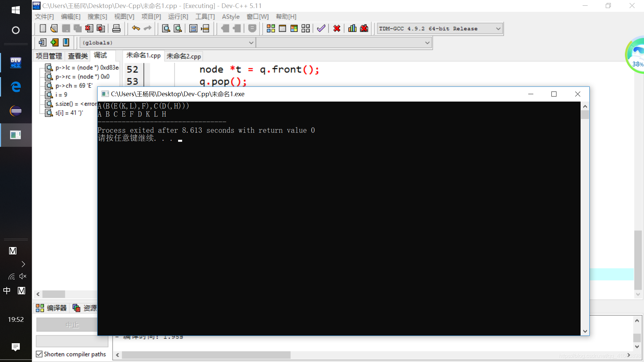Click the Rebuild All icon
This screenshot has height=362, width=644.
tap(306, 28)
